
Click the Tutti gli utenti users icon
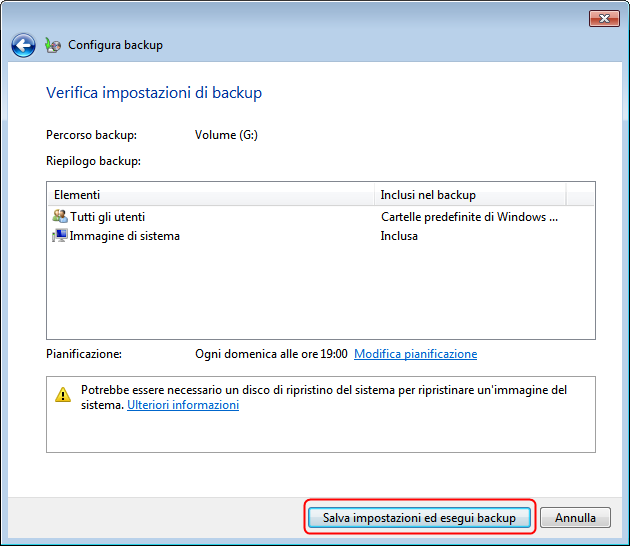(x=59, y=216)
